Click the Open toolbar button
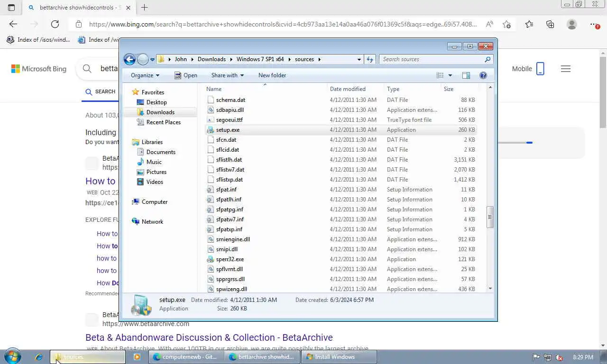Viewport: 607px width, 364px height. [186, 75]
